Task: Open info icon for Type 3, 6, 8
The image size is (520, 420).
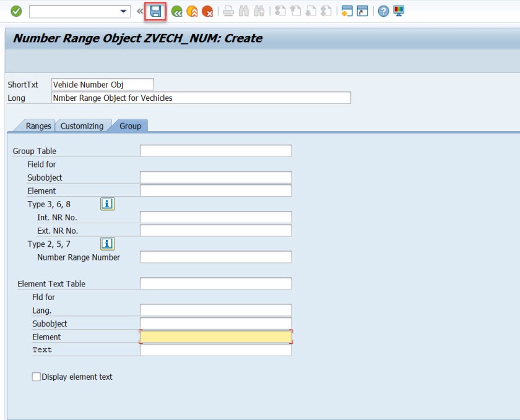Action: click(108, 204)
